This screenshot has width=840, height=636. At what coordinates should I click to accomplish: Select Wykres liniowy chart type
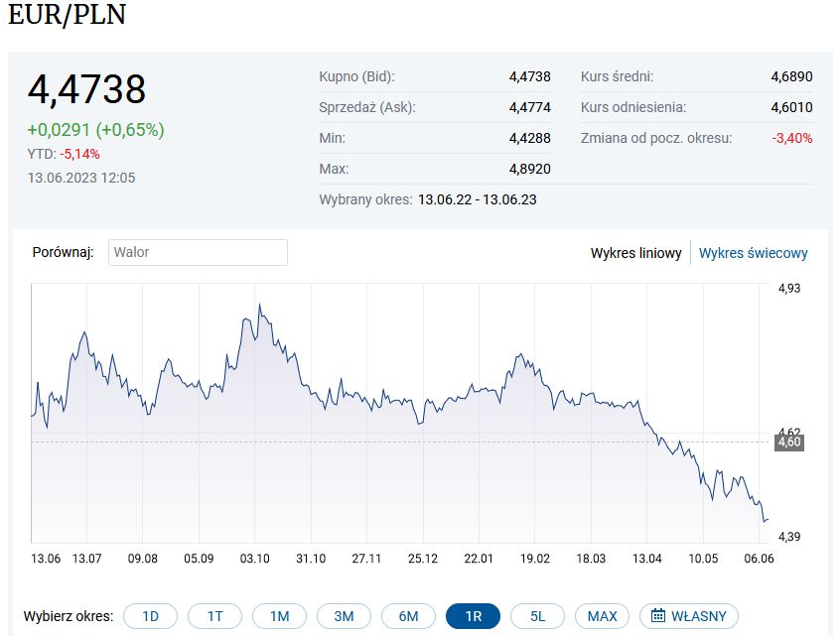[x=635, y=253]
